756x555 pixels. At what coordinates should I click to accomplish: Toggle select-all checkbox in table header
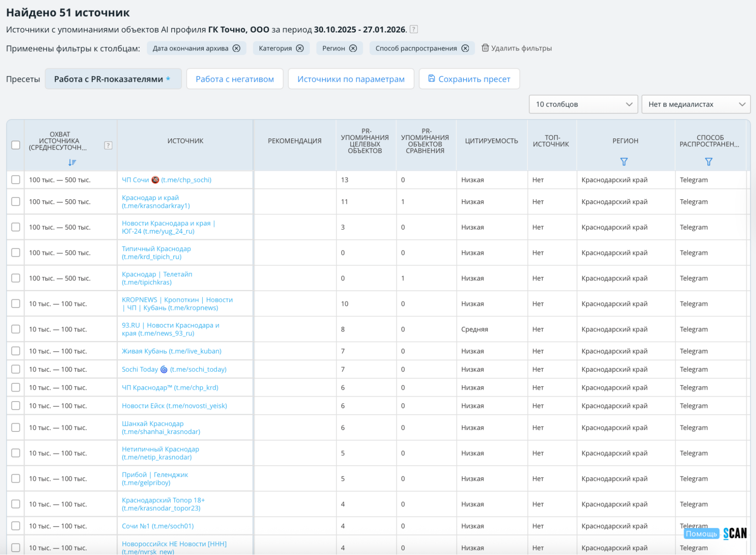click(16, 145)
